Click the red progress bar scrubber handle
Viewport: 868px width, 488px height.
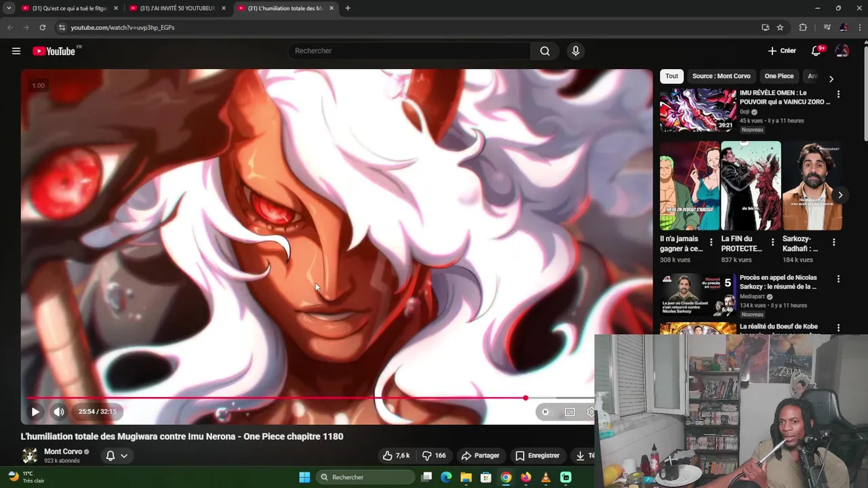[526, 398]
